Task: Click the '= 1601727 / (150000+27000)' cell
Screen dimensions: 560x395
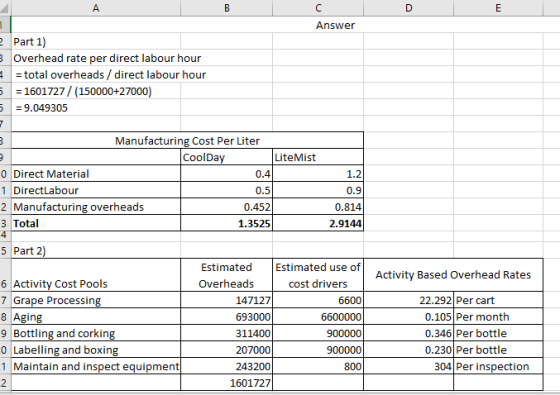Action: click(x=96, y=91)
